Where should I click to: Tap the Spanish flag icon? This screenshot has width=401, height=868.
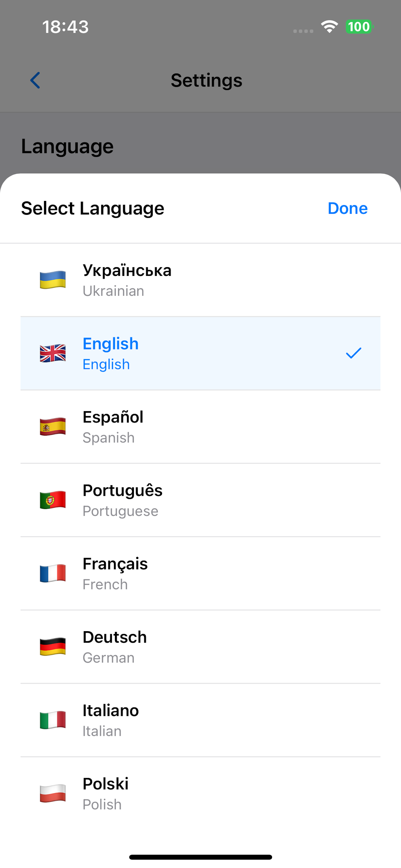(x=52, y=427)
